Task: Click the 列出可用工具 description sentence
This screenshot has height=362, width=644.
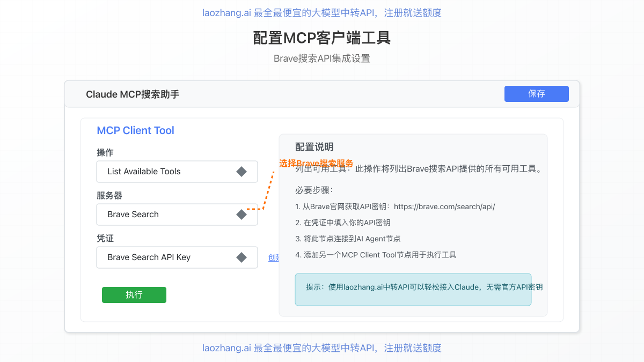Action: coord(419,169)
